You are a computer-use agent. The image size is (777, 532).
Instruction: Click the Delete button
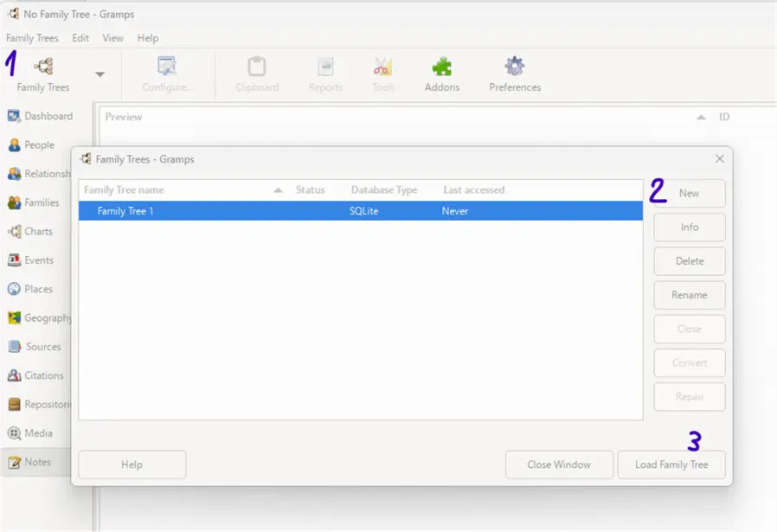690,261
